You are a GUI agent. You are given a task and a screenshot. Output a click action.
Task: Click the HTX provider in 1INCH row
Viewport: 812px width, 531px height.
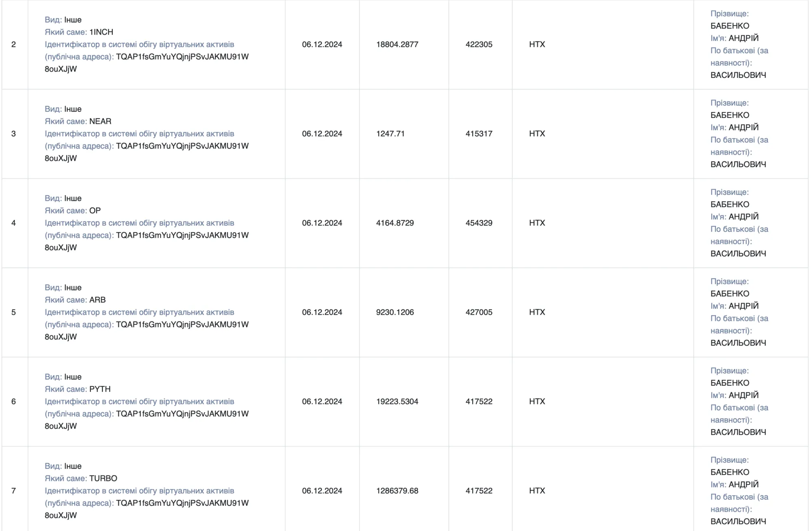coord(537,44)
